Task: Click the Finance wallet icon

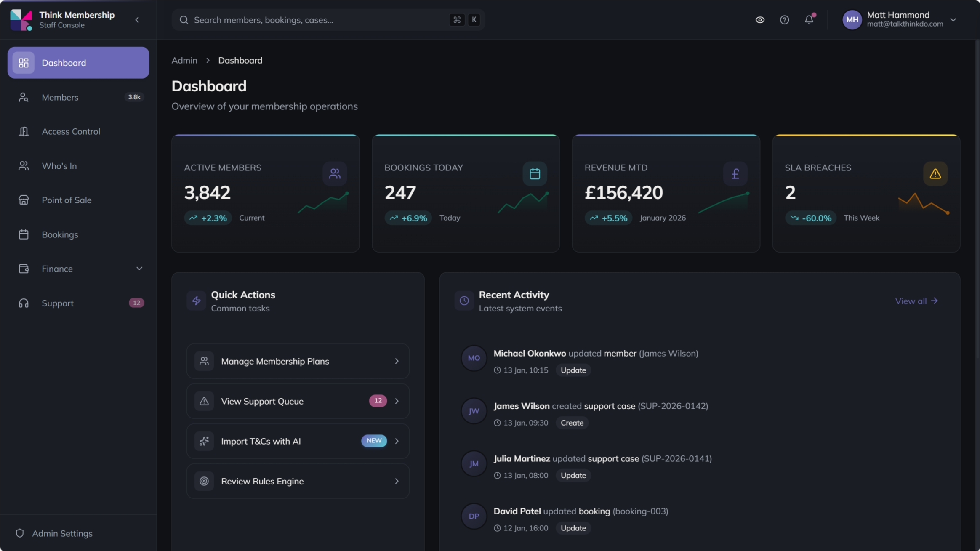Action: pos(24,269)
